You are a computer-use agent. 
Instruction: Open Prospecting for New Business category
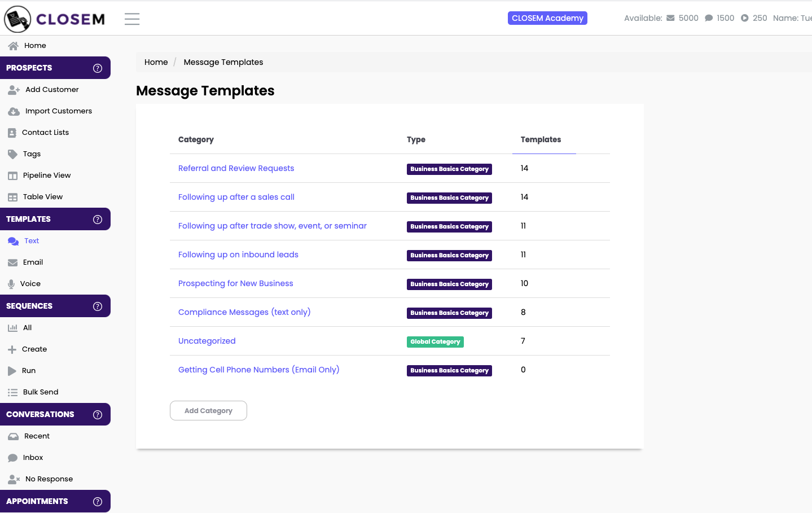coord(236,283)
